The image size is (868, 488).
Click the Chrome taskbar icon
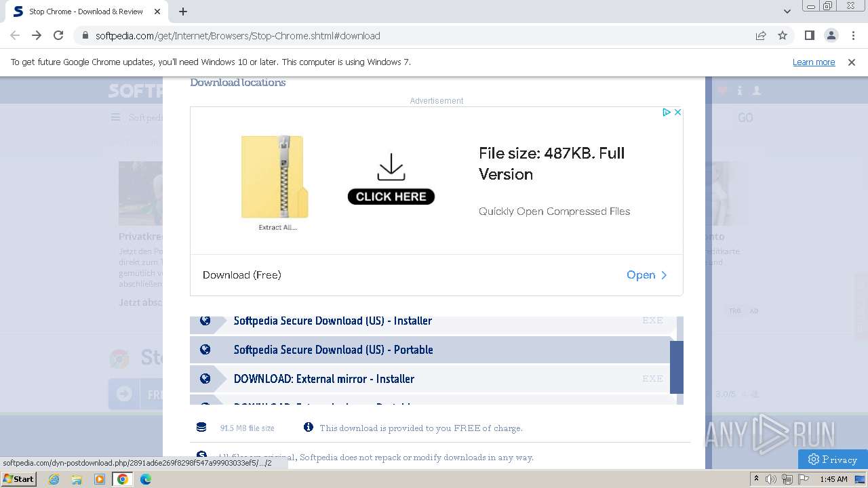point(123,479)
